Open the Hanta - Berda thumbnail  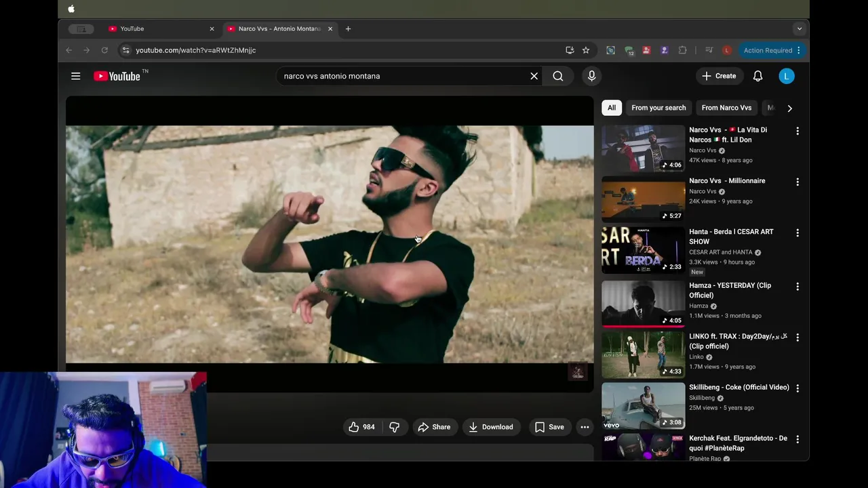coord(643,250)
